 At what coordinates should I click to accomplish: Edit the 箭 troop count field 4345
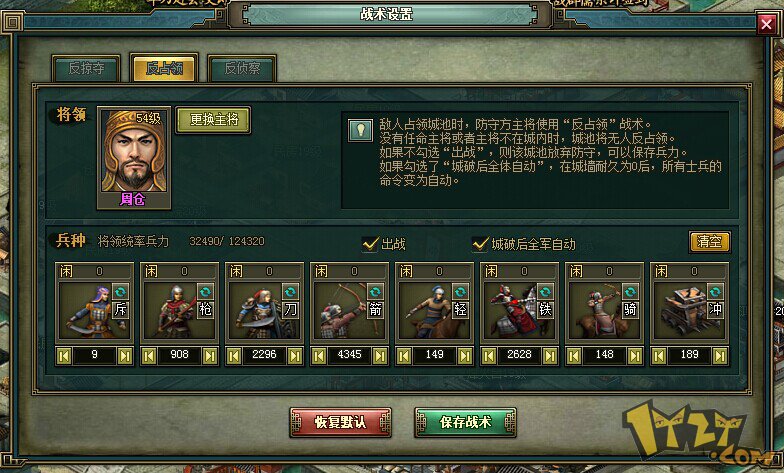pyautogui.click(x=350, y=356)
